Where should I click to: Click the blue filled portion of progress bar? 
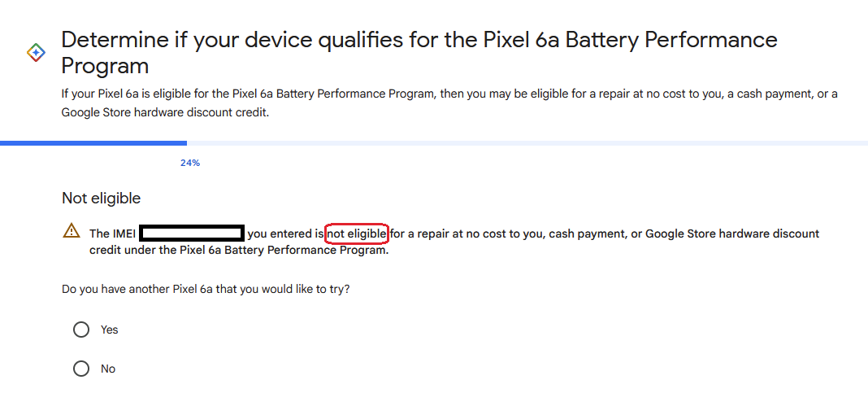coord(93,143)
